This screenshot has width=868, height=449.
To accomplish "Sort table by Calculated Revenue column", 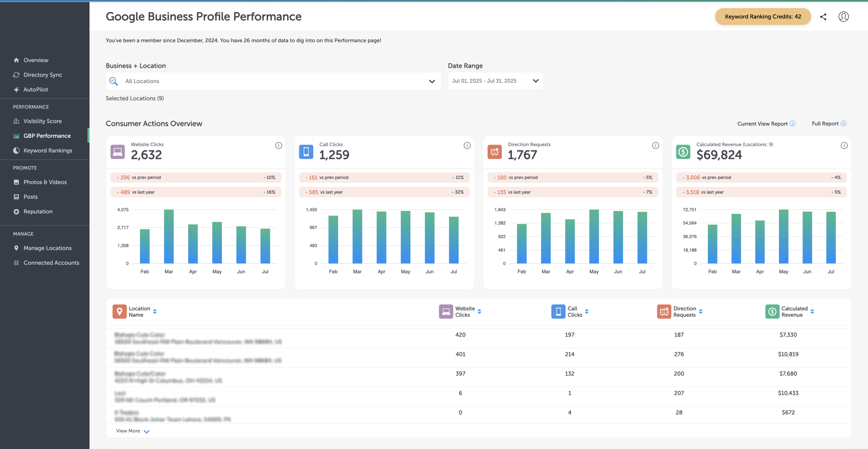I will 812,312.
